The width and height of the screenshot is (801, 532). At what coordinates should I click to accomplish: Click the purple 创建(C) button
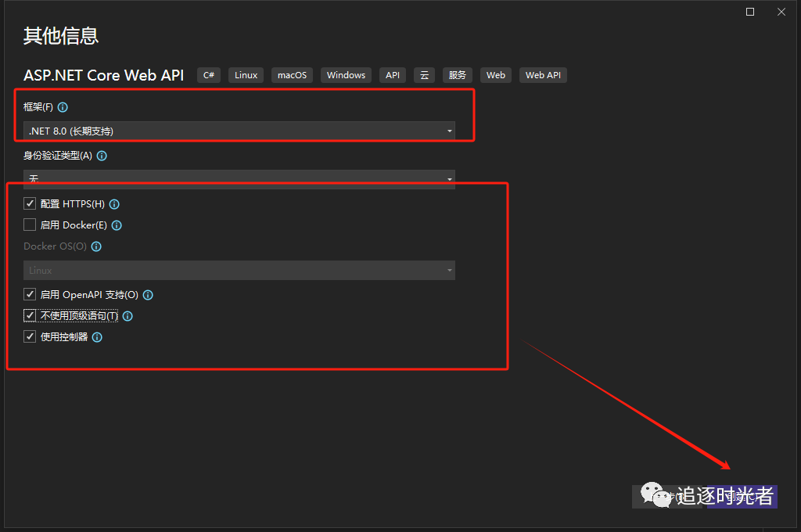(x=742, y=497)
